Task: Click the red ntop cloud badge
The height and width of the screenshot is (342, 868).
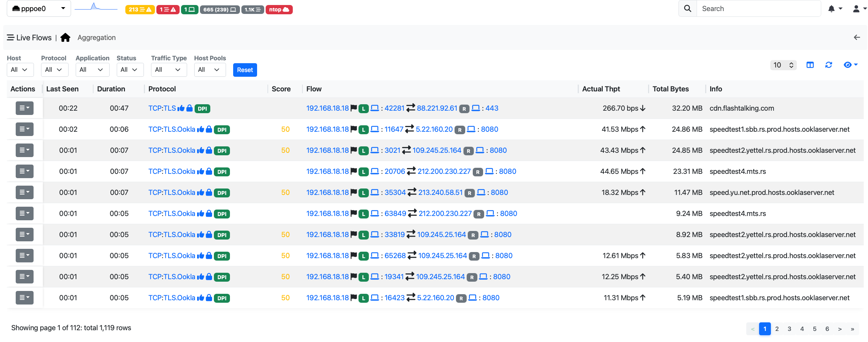Action: pos(279,10)
